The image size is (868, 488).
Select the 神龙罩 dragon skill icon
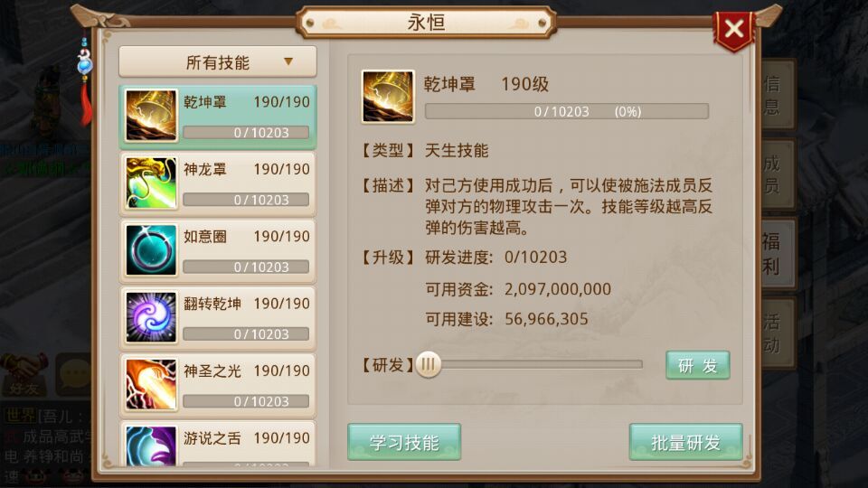coord(151,183)
